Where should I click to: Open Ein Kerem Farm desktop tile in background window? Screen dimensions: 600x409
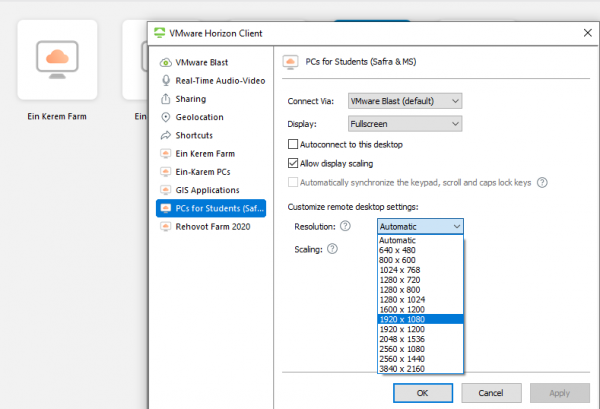coord(57,60)
